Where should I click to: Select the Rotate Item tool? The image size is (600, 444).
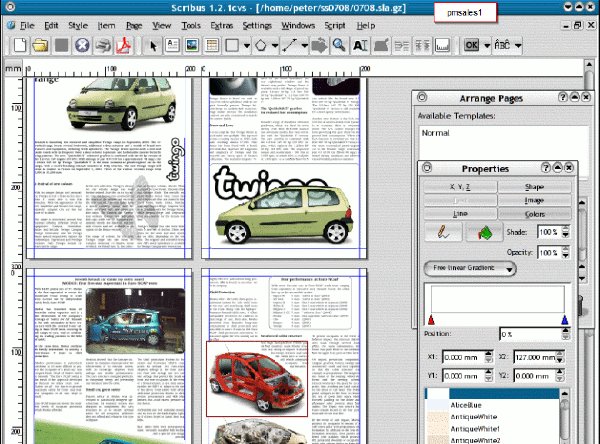[x=319, y=45]
